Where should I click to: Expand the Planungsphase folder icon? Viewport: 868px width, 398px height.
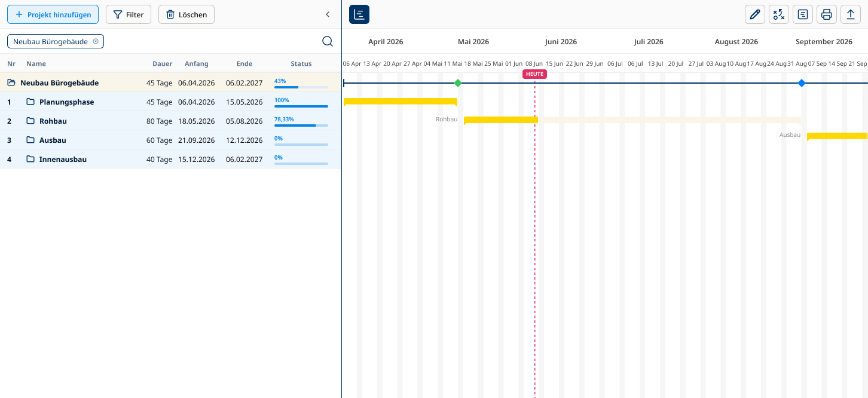[x=30, y=102]
